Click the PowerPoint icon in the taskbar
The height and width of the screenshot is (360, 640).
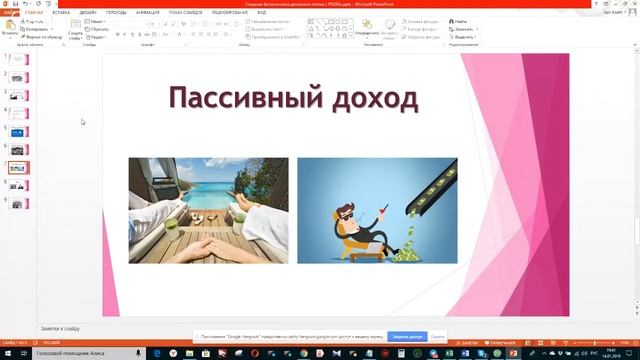513,353
